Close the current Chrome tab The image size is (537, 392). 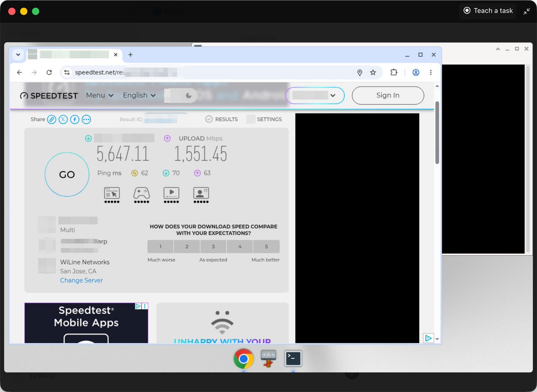(115, 55)
